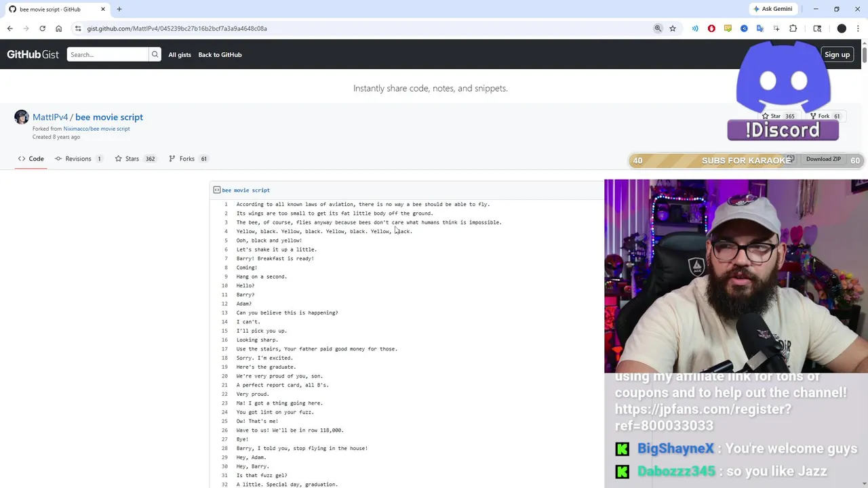Select line number 1
Viewport: 868px width, 488px height.
pos(226,204)
